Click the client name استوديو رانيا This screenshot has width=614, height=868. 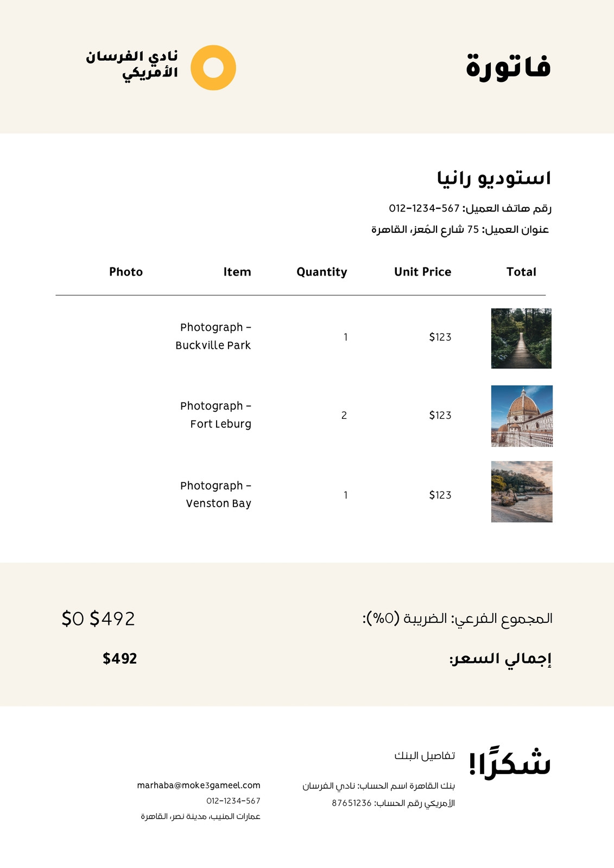click(494, 178)
